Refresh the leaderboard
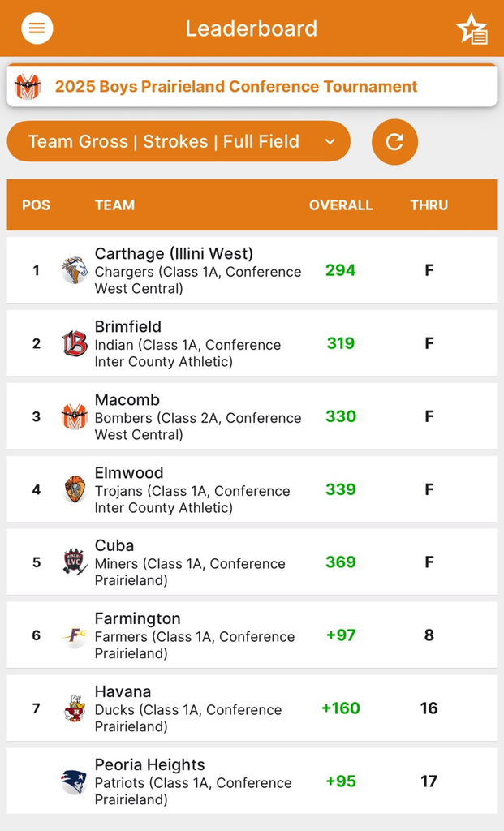This screenshot has width=504, height=831. (394, 141)
